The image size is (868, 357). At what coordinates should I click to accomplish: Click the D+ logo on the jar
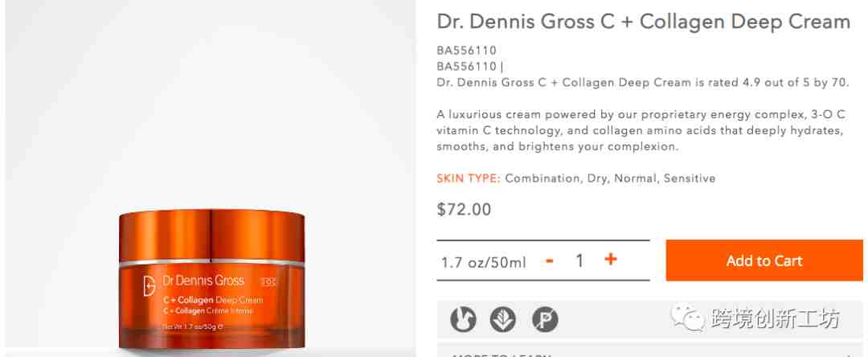[x=149, y=285]
